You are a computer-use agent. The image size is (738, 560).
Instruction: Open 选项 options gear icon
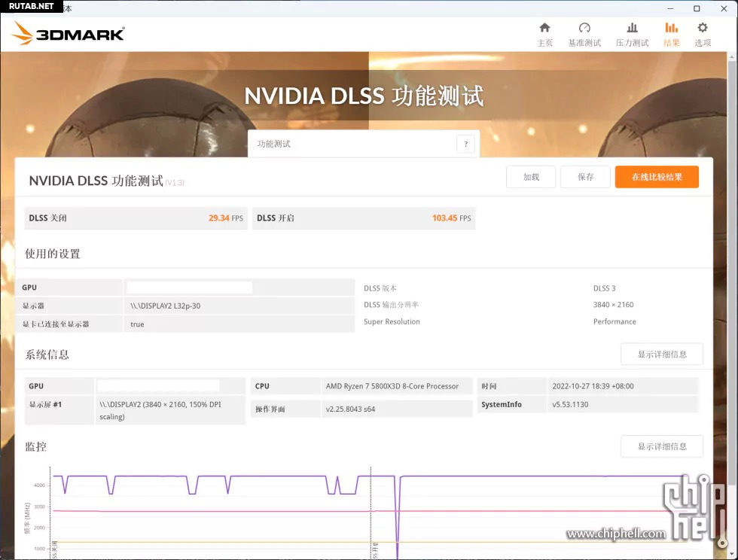(x=703, y=29)
